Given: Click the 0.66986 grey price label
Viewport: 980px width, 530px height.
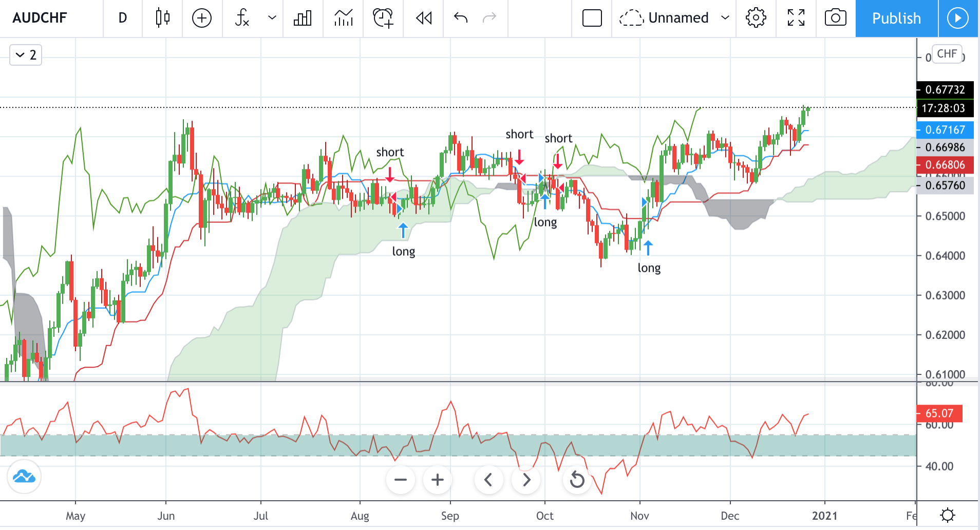Looking at the screenshot, I should pos(945,147).
